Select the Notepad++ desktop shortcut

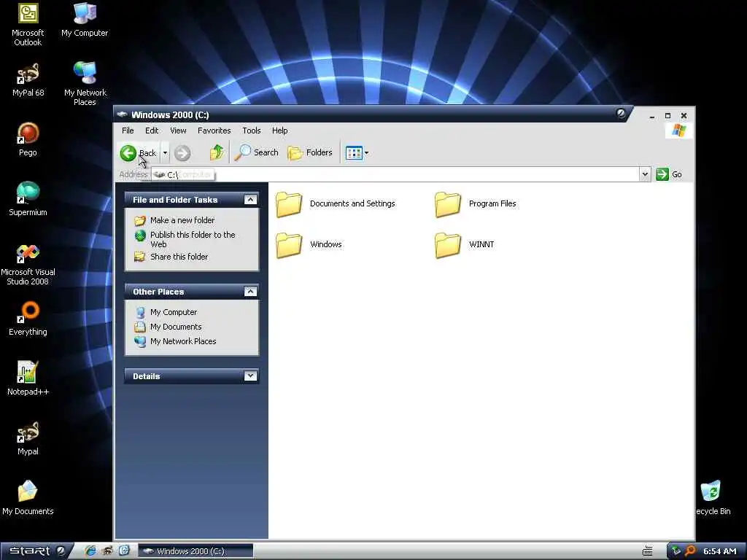coord(28,379)
